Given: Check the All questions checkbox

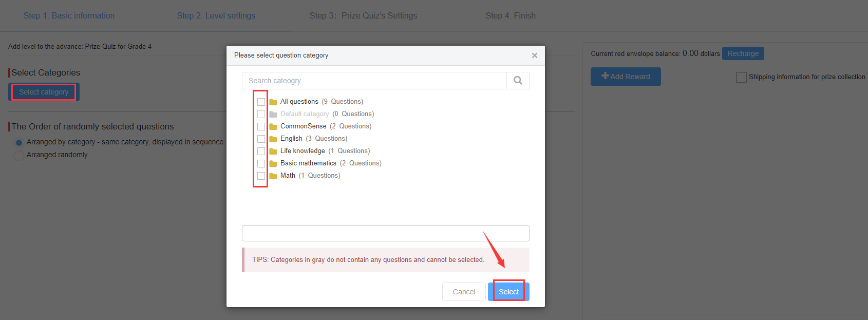Looking at the screenshot, I should (x=261, y=102).
